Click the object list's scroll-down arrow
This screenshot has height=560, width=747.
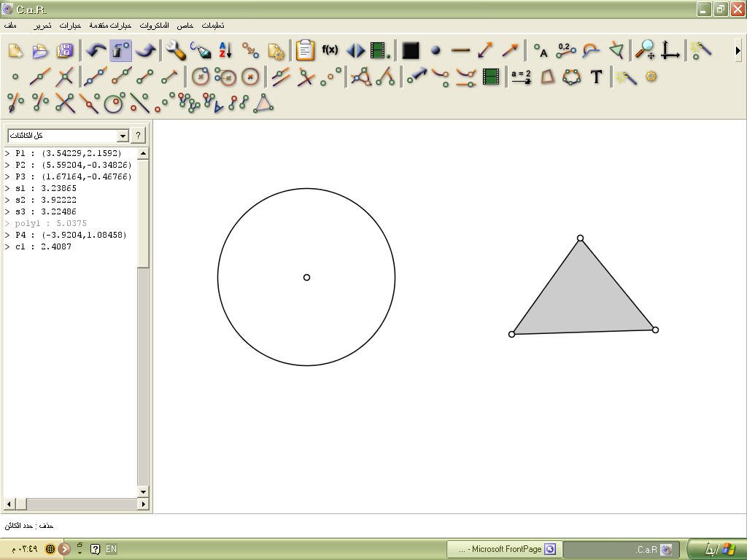tap(143, 491)
